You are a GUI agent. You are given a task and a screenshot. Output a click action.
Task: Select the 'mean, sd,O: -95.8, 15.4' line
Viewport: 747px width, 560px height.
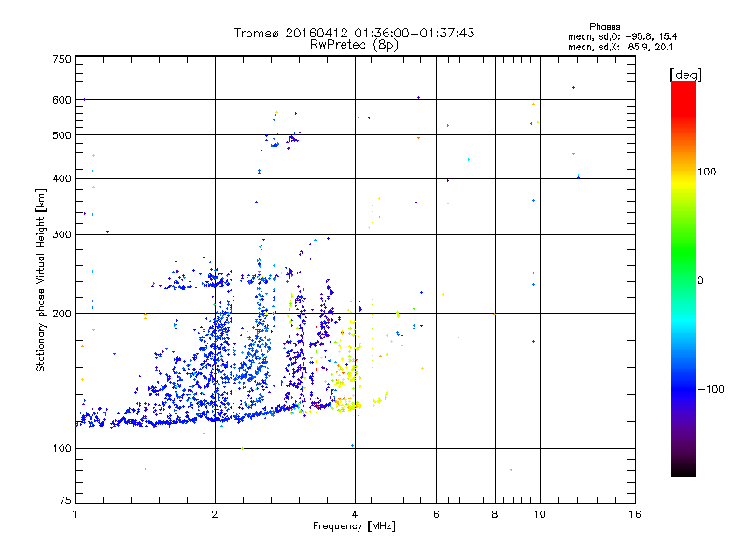tap(622, 36)
